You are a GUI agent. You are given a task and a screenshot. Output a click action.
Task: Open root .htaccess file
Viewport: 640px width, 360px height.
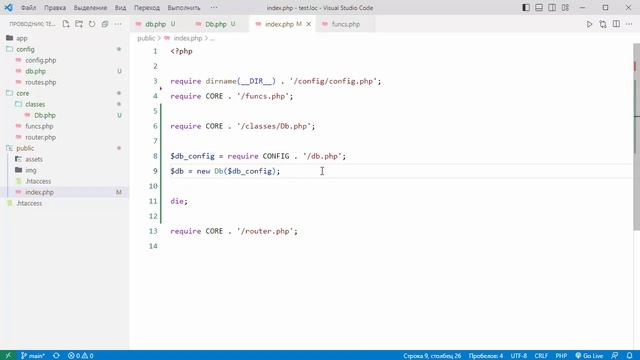(x=29, y=203)
